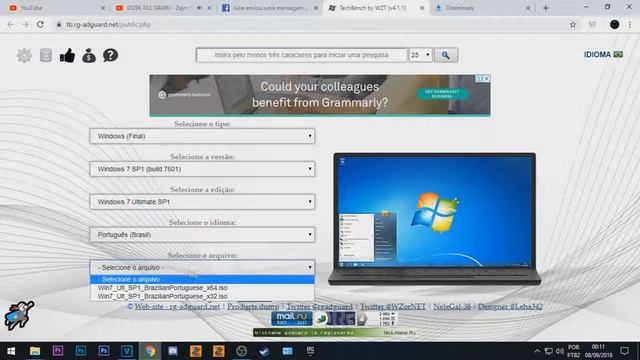Open Chrome's three-dot menu

coord(630,24)
